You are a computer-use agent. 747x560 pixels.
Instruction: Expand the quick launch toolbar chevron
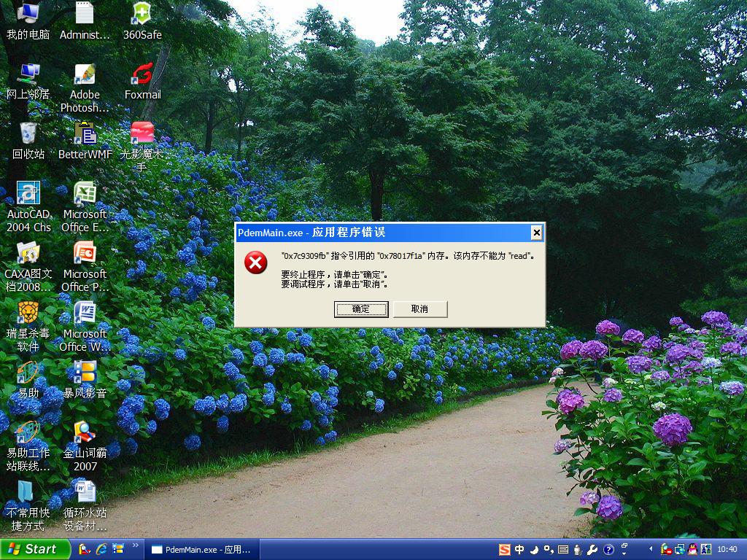(x=136, y=545)
